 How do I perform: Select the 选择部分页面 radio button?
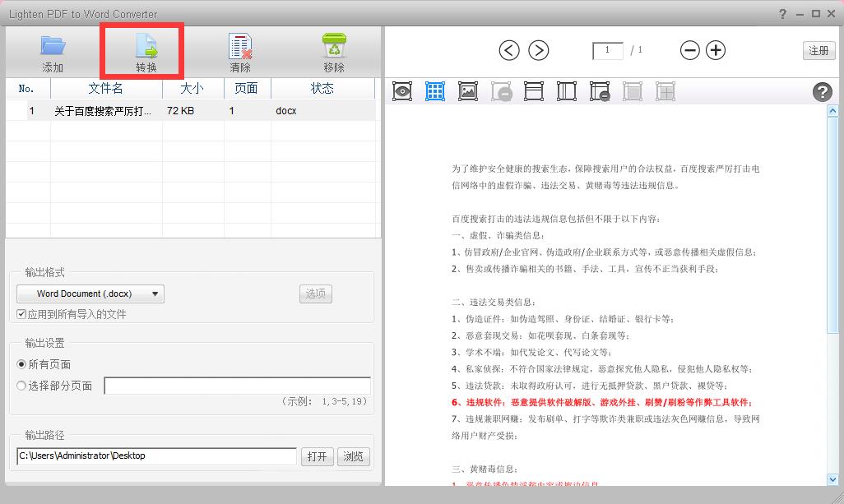(21, 386)
